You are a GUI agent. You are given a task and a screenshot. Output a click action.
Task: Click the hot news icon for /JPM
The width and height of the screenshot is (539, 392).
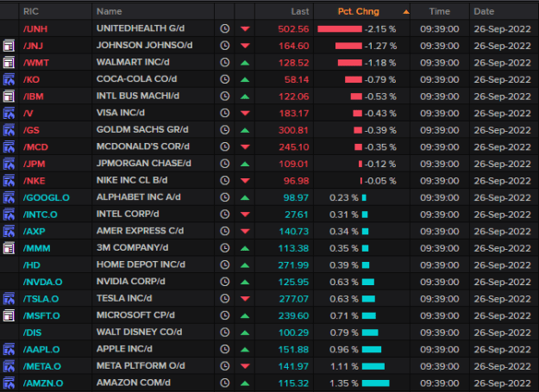(9, 164)
